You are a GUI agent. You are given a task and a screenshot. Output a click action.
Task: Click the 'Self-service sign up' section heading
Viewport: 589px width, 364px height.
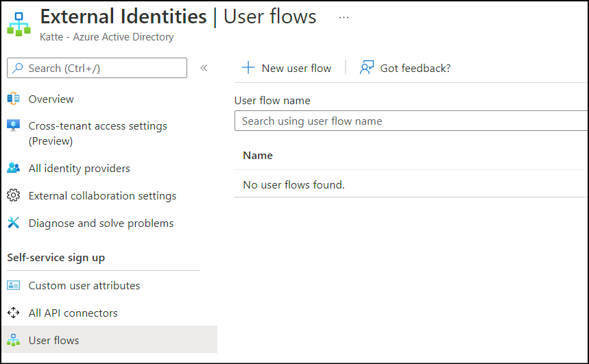pyautogui.click(x=56, y=258)
